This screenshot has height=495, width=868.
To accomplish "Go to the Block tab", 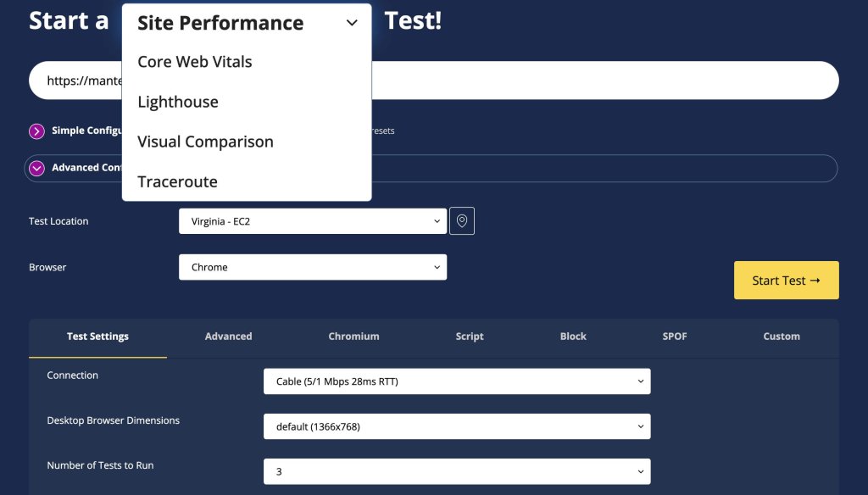I will [x=573, y=336].
